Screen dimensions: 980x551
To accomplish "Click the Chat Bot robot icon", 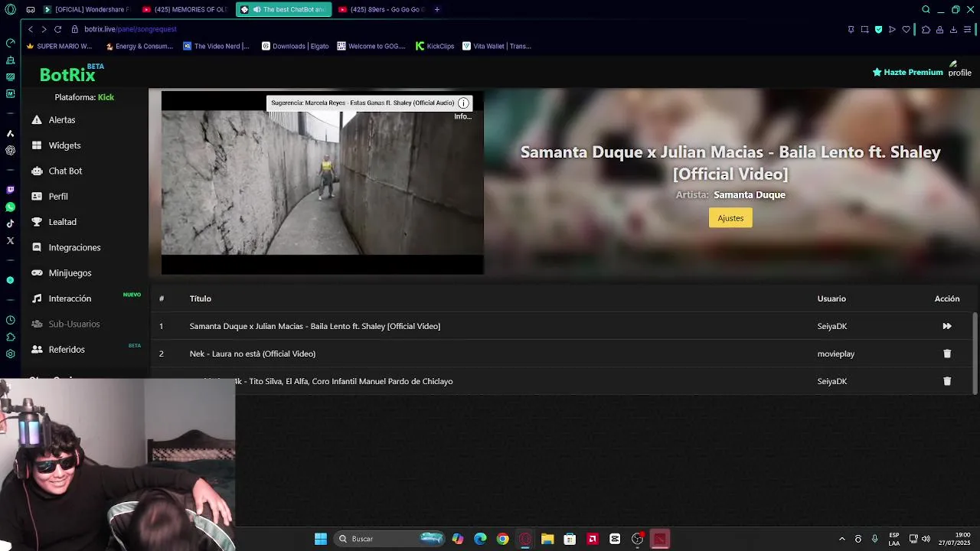I will (37, 171).
